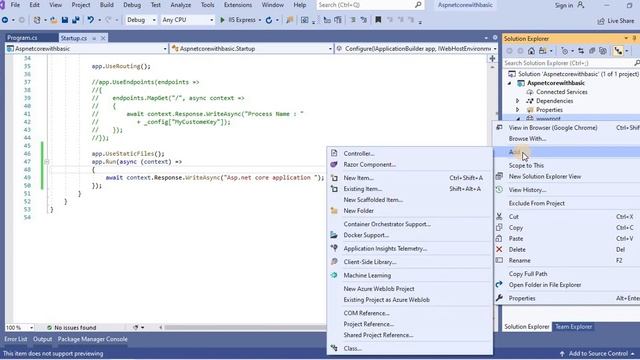Screen dimensions: 640x360
Task: Select Connected Services in Solution Explorer
Action: click(561, 92)
